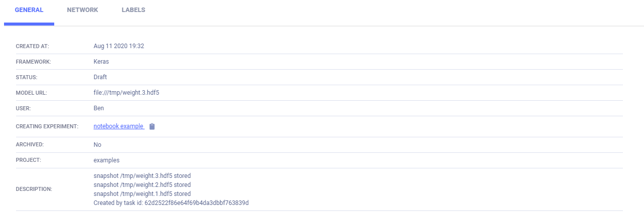Image resolution: width=644 pixels, height=223 pixels.
Task: Click the model URL file path value
Action: pos(130,93)
